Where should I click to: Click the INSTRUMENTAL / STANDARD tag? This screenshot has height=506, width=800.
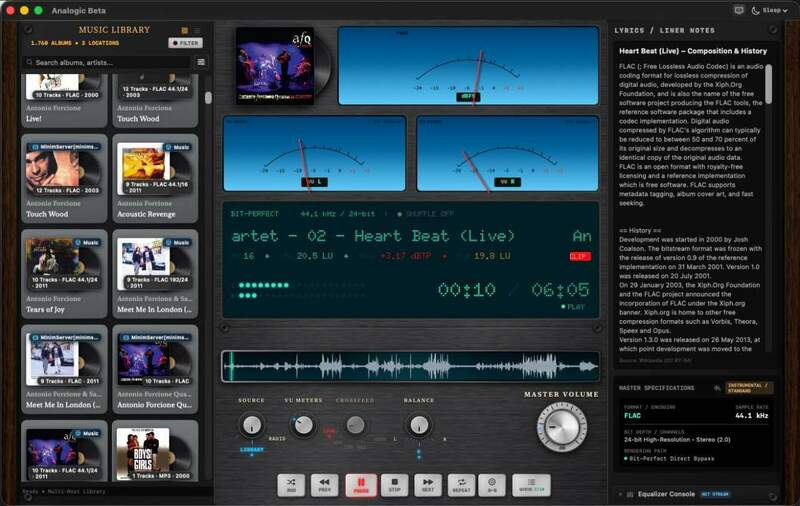click(x=749, y=388)
